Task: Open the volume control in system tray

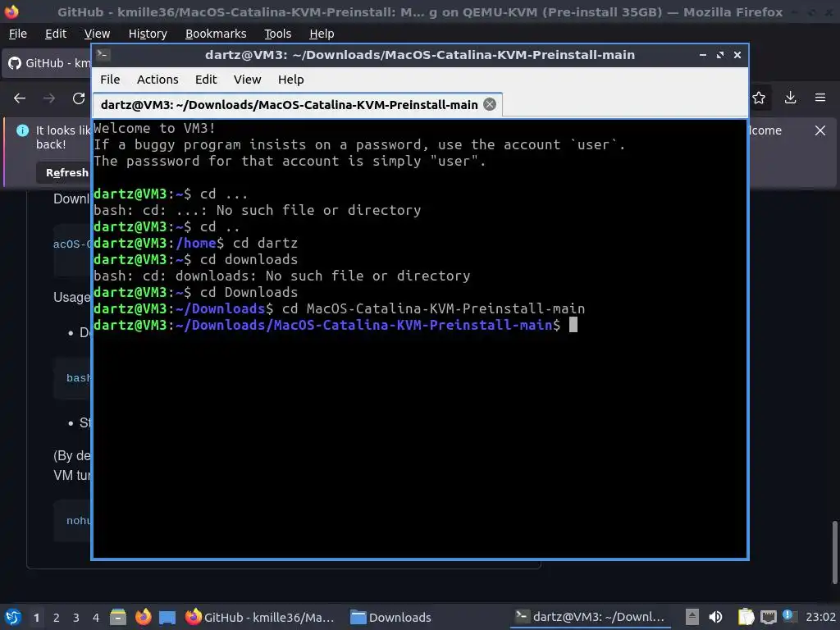Action: tap(715, 617)
